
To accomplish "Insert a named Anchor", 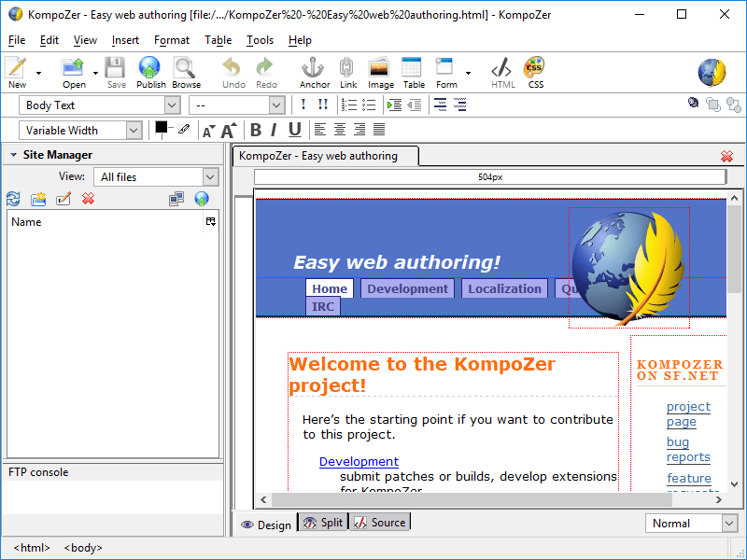I will pos(313,67).
